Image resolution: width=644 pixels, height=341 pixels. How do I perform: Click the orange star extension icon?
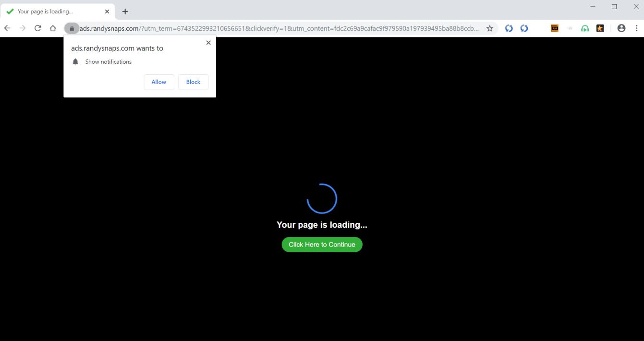click(600, 28)
